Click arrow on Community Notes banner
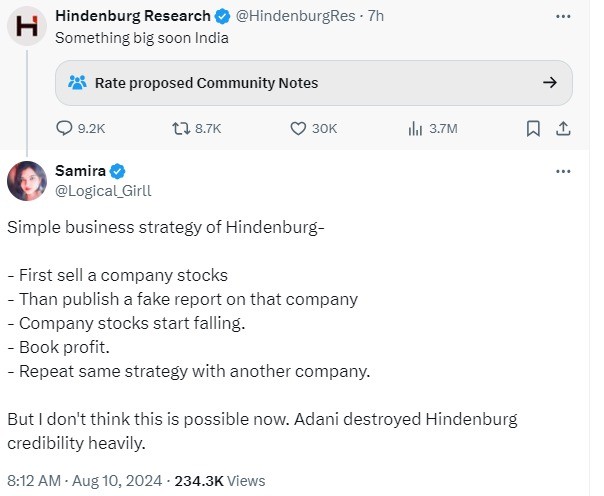604x496 pixels. coord(549,83)
